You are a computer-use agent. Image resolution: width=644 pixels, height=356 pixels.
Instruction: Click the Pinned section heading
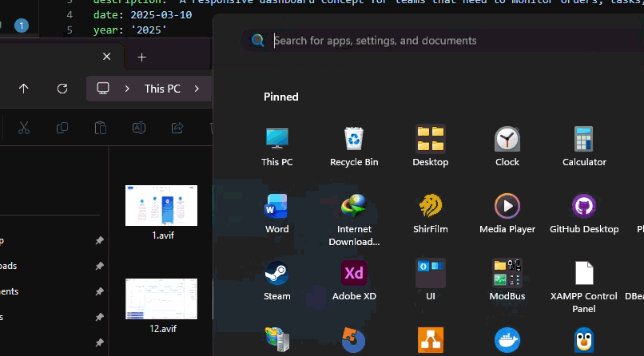[281, 97]
